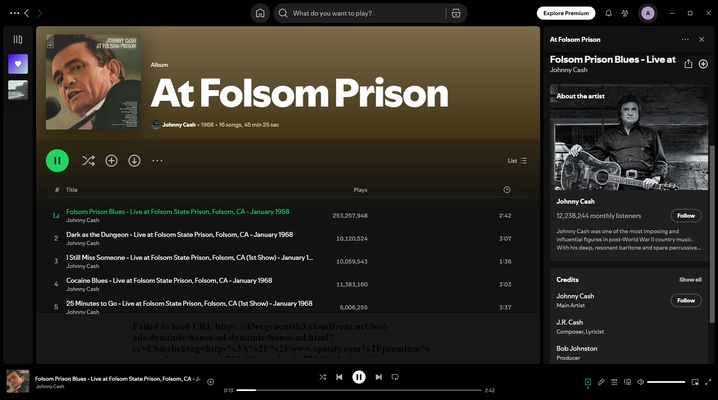
Task: Toggle lyrics microphone icon
Action: 601,382
